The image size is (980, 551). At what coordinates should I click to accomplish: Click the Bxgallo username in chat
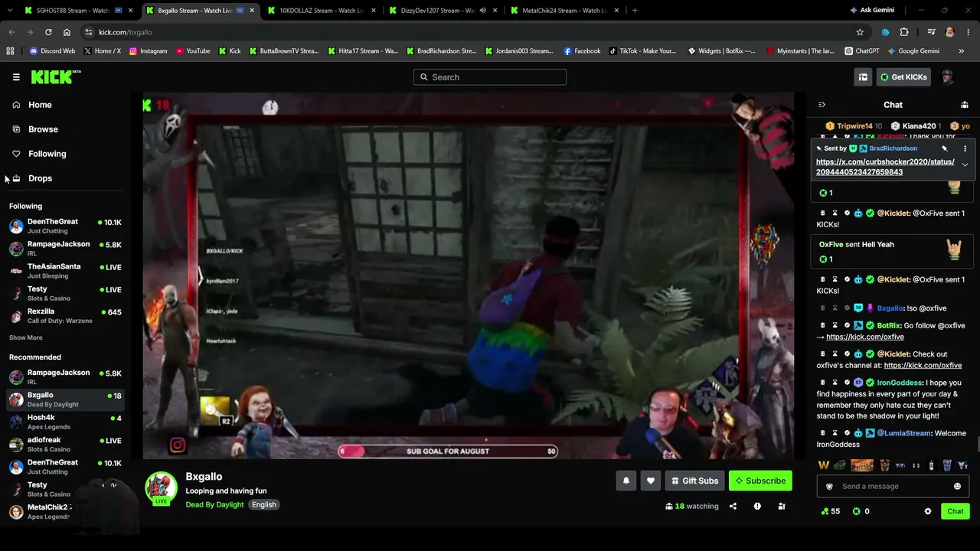(890, 308)
